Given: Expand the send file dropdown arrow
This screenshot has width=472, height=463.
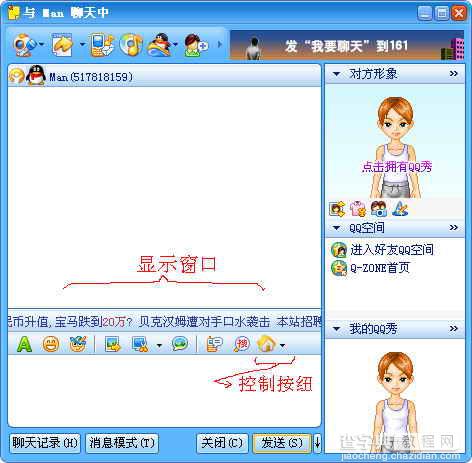Looking at the screenshot, I should pos(82,44).
